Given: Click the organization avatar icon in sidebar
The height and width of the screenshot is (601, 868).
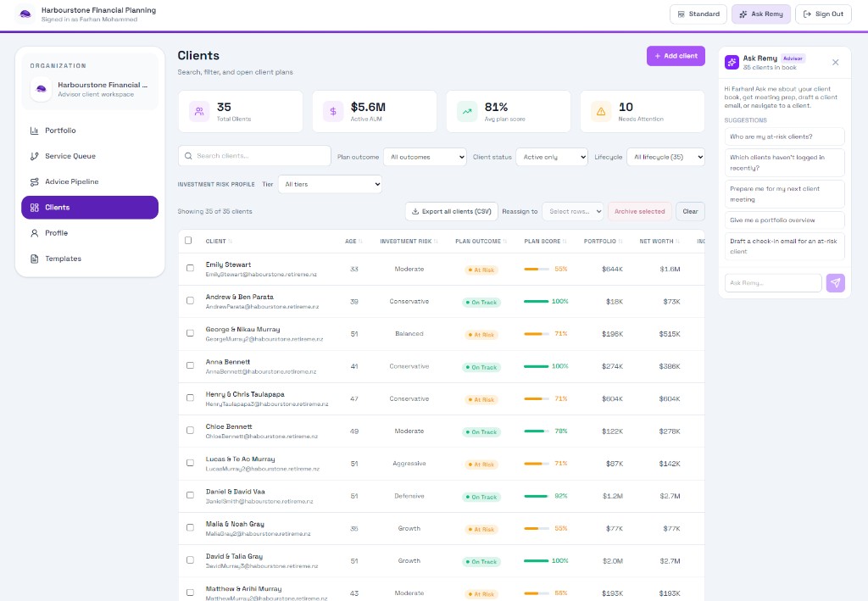Looking at the screenshot, I should pyautogui.click(x=41, y=89).
